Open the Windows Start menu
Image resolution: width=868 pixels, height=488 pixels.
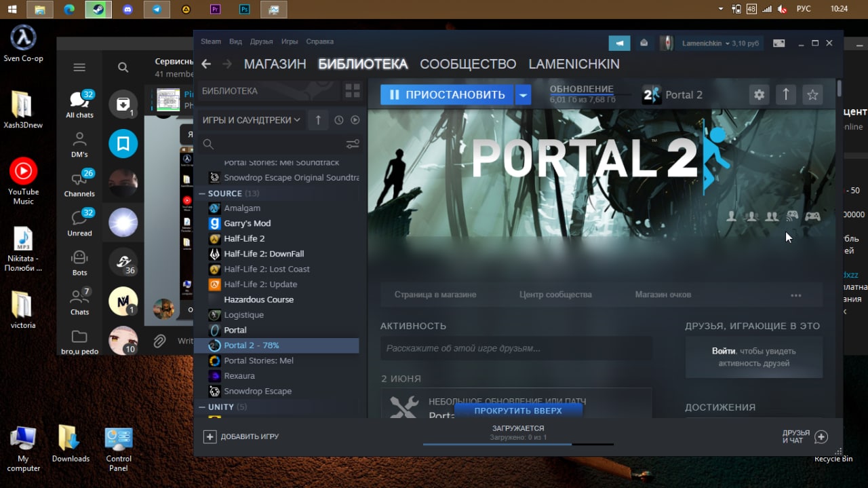pyautogui.click(x=12, y=10)
